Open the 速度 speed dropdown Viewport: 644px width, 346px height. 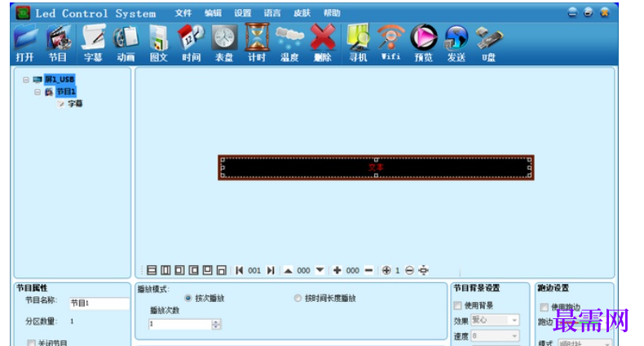pyautogui.click(x=495, y=336)
